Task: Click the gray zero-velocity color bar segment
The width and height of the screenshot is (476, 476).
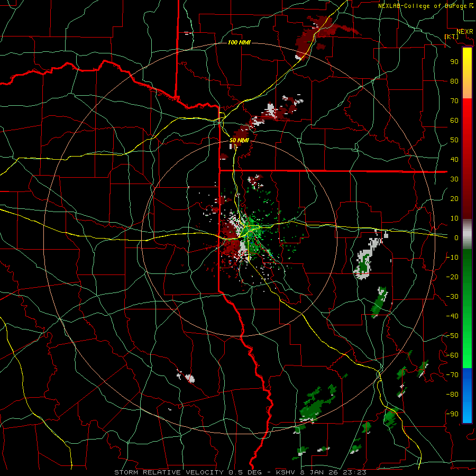Action: (x=467, y=234)
